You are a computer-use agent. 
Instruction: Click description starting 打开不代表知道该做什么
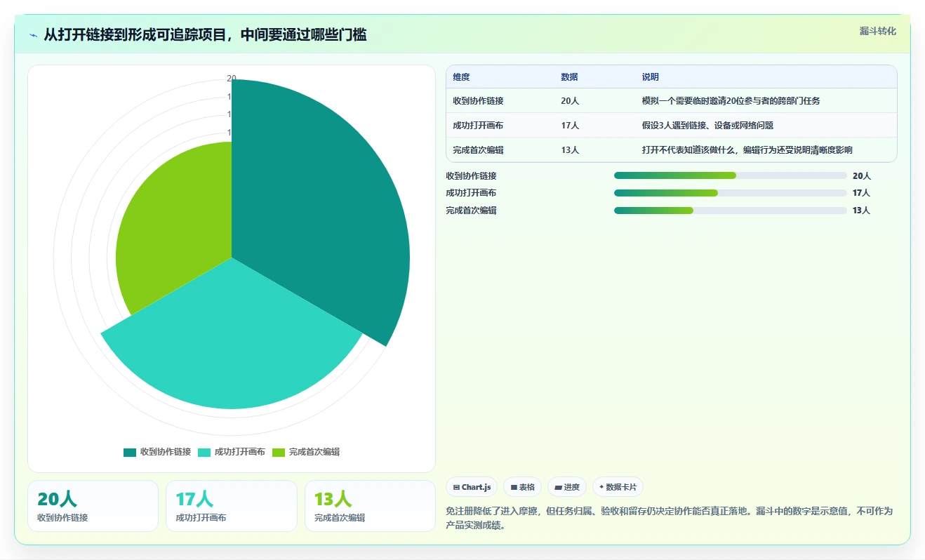[747, 150]
